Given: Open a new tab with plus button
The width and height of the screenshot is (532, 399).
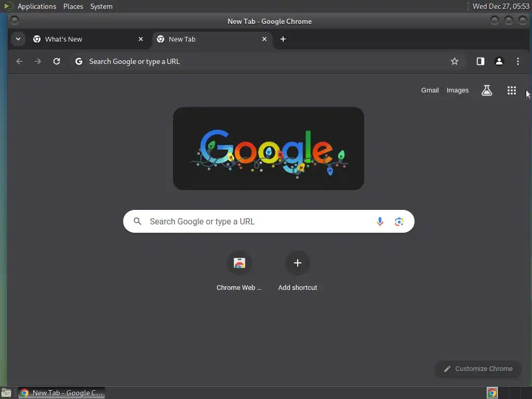Looking at the screenshot, I should [283, 39].
